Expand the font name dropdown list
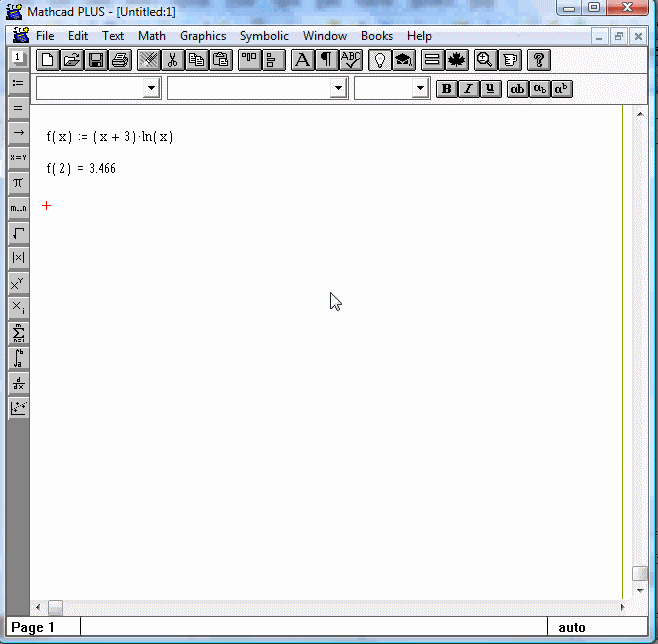The image size is (658, 644). tap(338, 89)
